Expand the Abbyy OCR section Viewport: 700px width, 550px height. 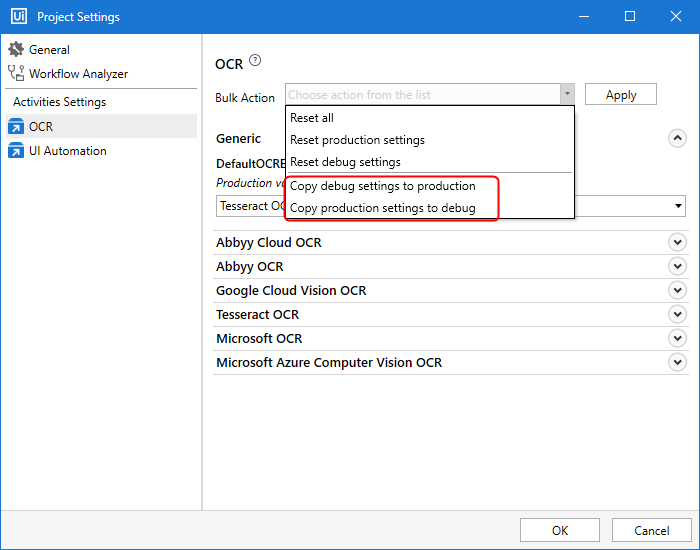(677, 266)
